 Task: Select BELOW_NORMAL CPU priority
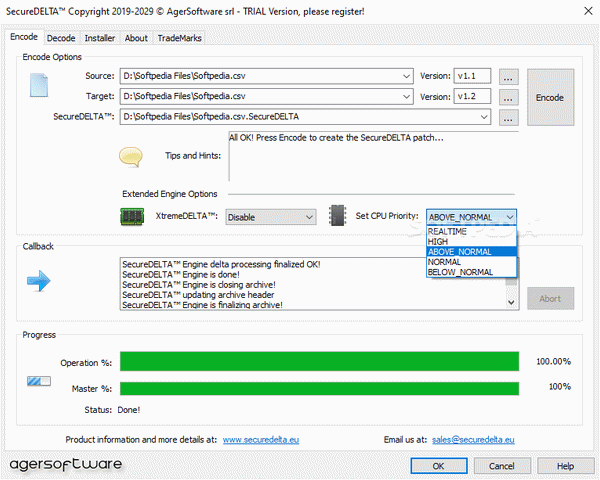(471, 272)
